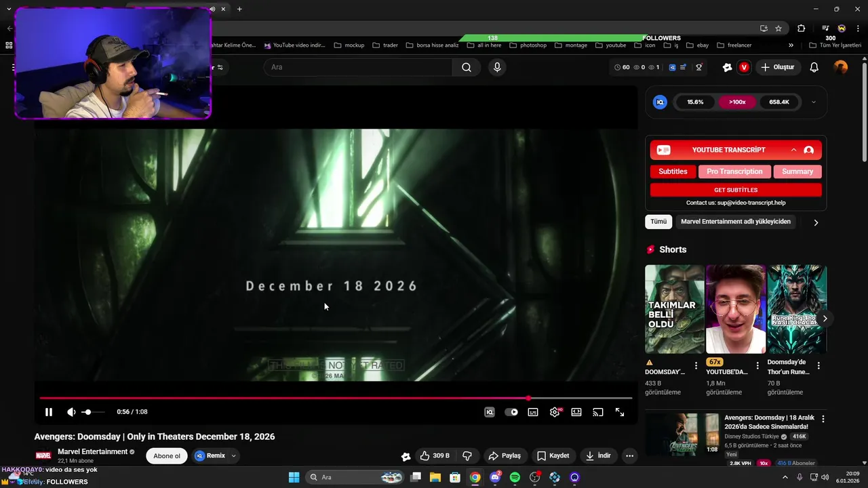Enter fullscreen mode
Viewport: 868px width, 488px height.
620,412
